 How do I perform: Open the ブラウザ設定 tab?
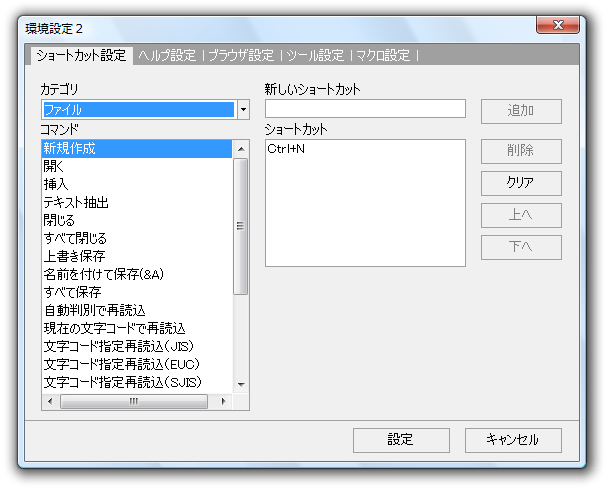point(241,55)
